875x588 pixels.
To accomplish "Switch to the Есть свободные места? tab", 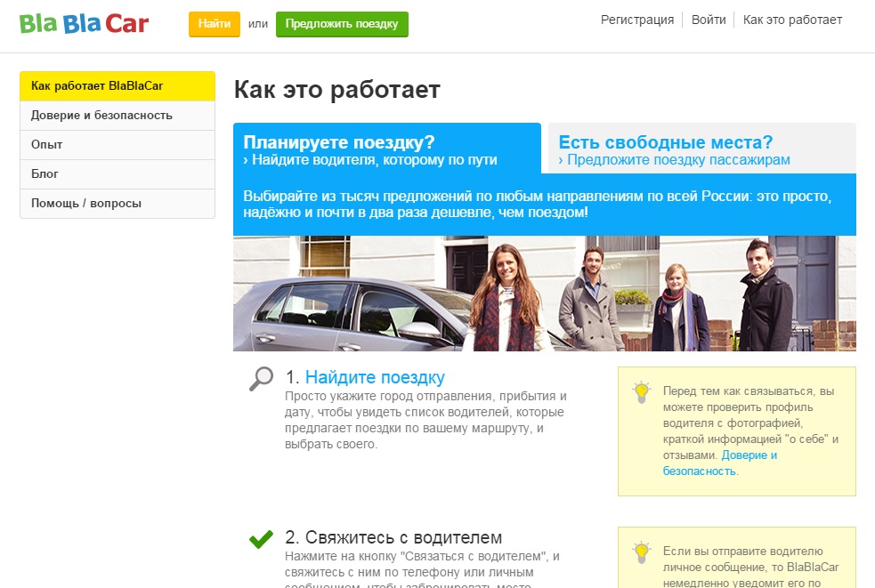I will click(x=702, y=149).
